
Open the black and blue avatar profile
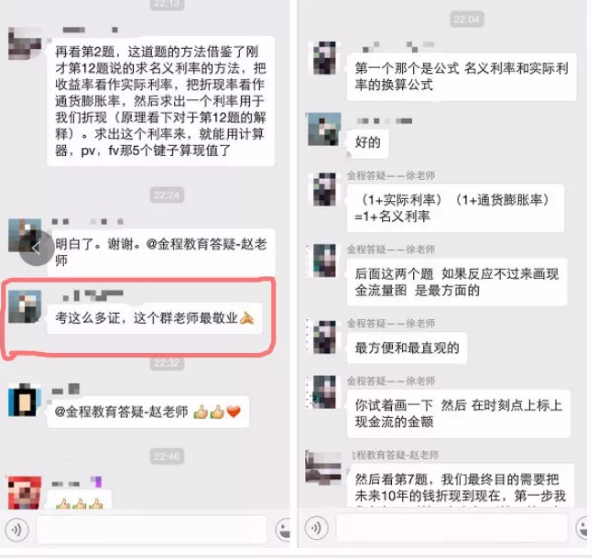pyautogui.click(x=25, y=399)
